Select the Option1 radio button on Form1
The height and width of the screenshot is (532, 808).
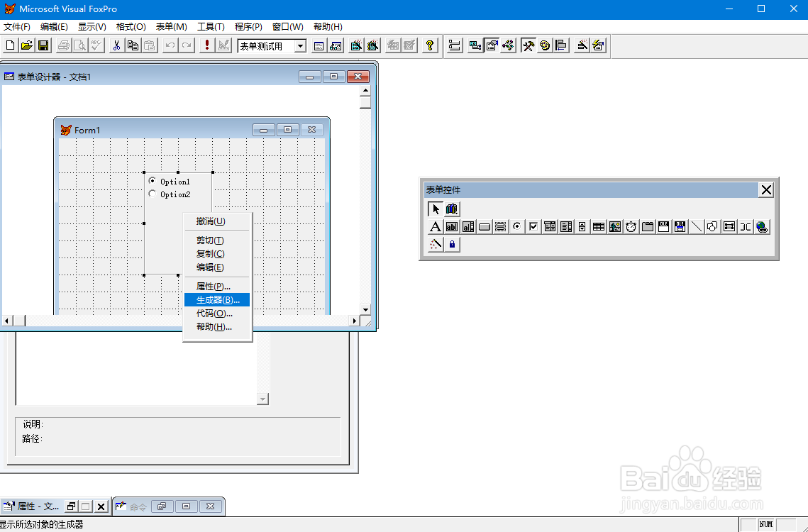tap(153, 181)
